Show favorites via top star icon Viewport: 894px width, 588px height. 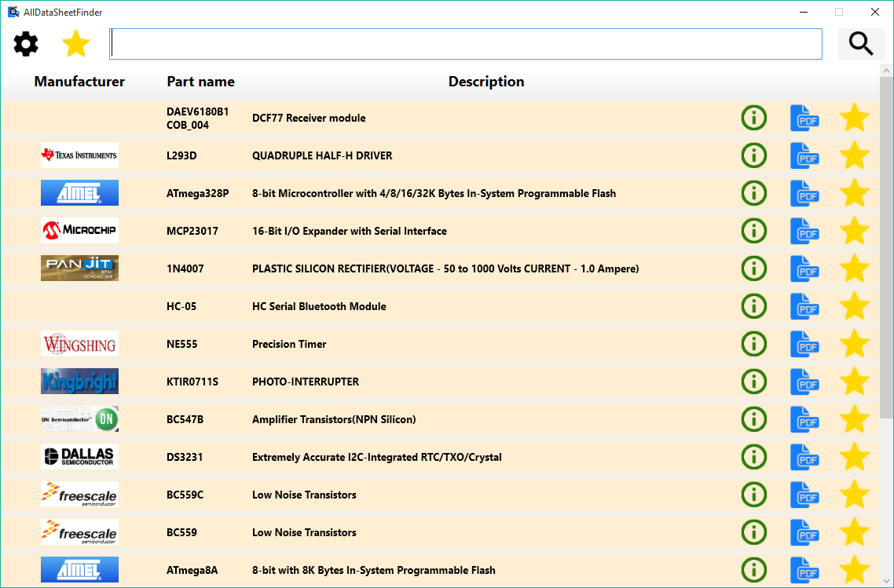pyautogui.click(x=76, y=44)
